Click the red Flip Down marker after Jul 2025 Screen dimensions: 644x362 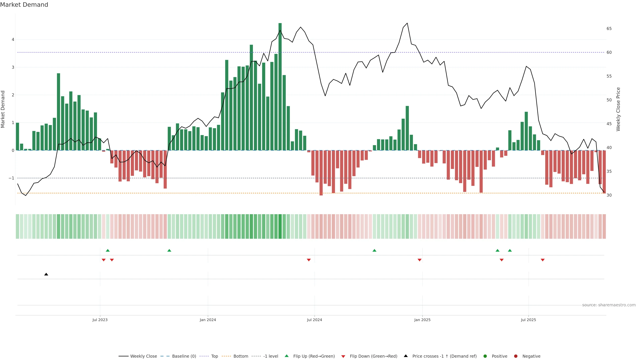tap(543, 260)
